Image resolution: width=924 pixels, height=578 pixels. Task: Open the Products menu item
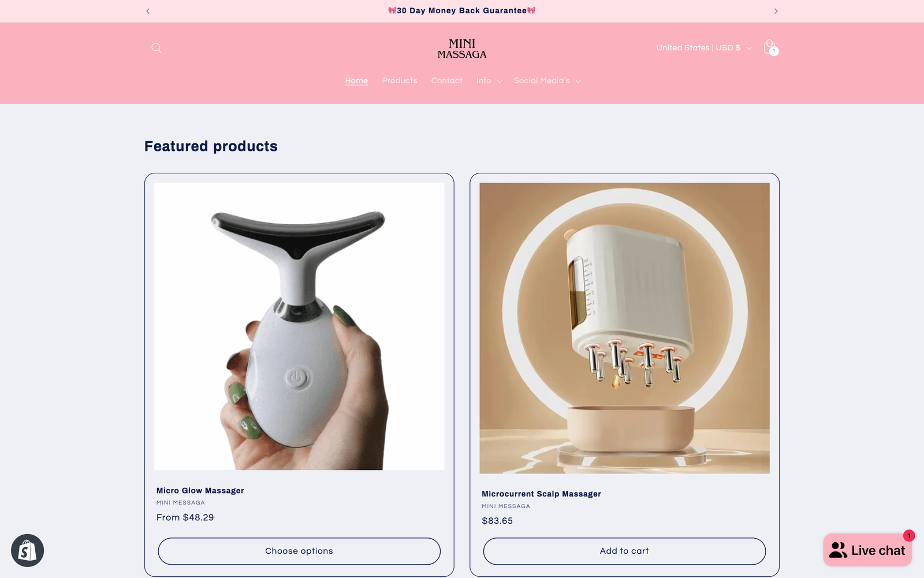[x=399, y=81]
